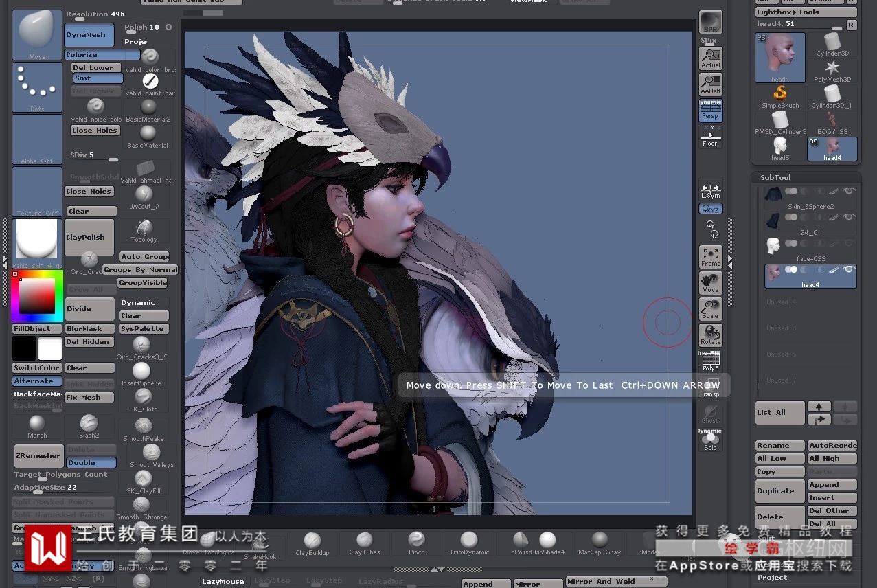The width and height of the screenshot is (877, 588).
Task: Select the Rotate view icon
Action: pyautogui.click(x=710, y=335)
